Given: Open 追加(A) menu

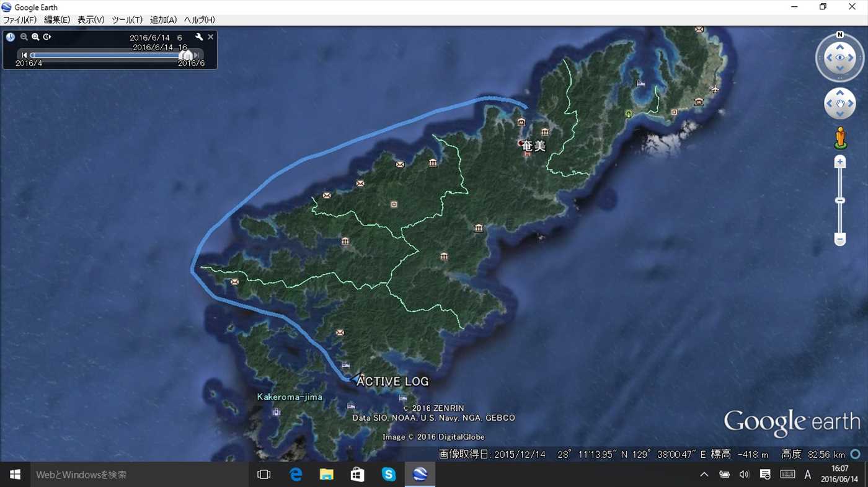Looking at the screenshot, I should [164, 20].
